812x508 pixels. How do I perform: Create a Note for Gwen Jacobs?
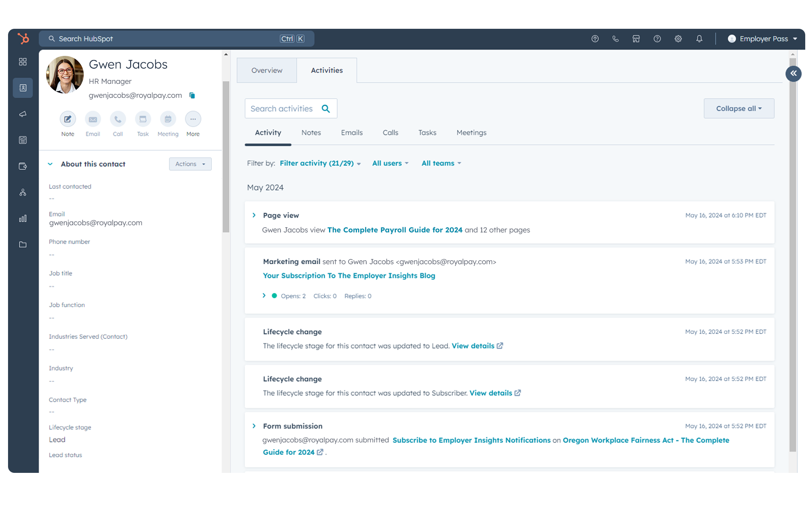pyautogui.click(x=68, y=119)
